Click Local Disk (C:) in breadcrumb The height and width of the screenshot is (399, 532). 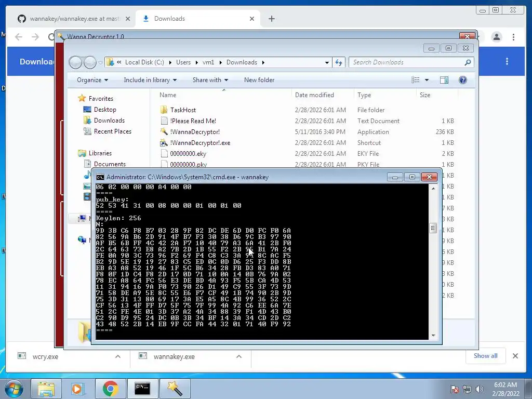[144, 62]
